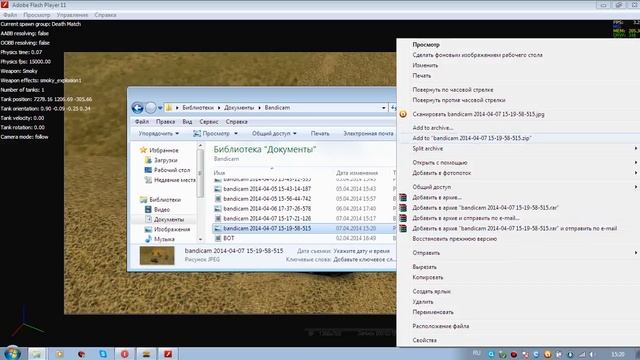Click the Explorer forward arrow button

pos(151,108)
